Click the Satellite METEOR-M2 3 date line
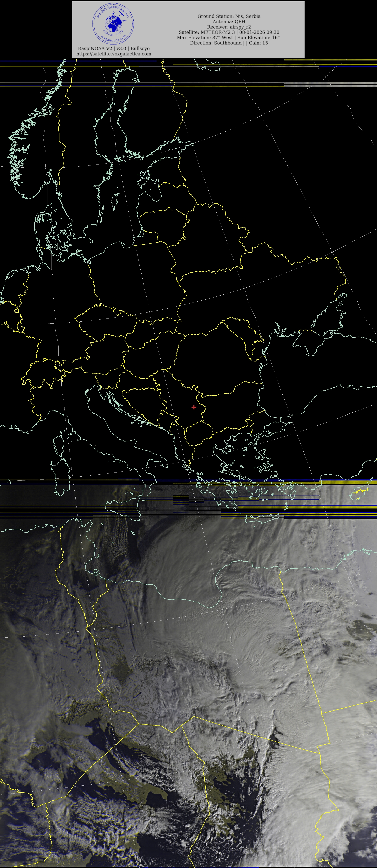 [x=229, y=32]
